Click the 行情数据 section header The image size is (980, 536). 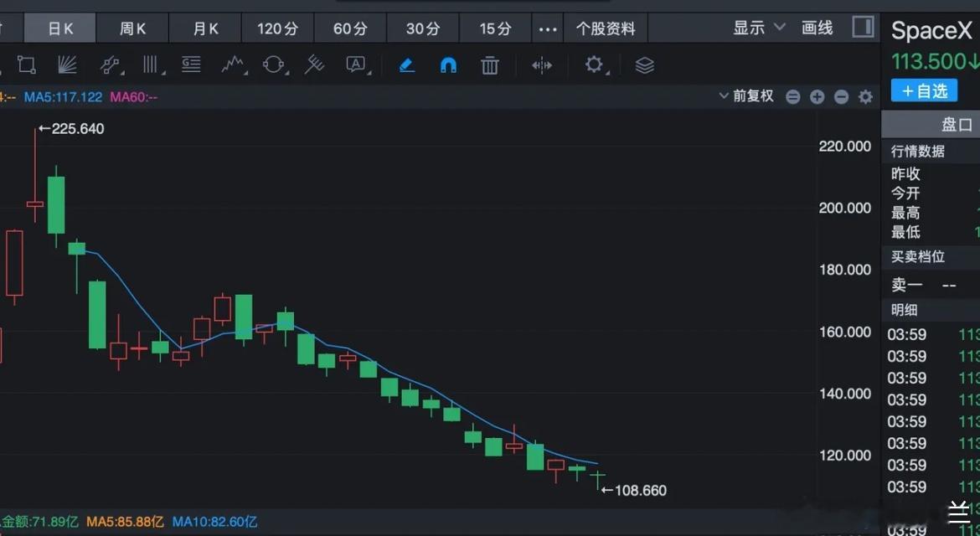[x=917, y=152]
